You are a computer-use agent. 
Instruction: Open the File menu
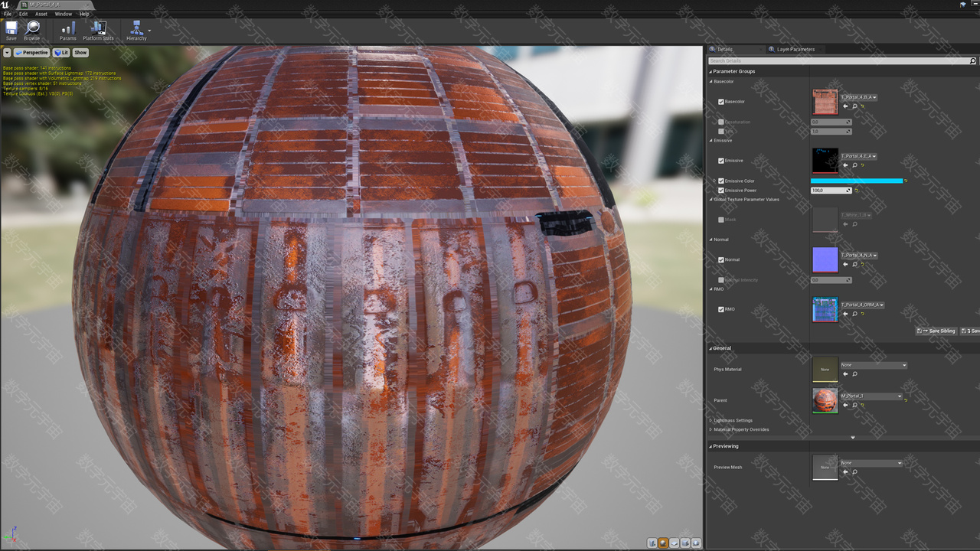8,14
